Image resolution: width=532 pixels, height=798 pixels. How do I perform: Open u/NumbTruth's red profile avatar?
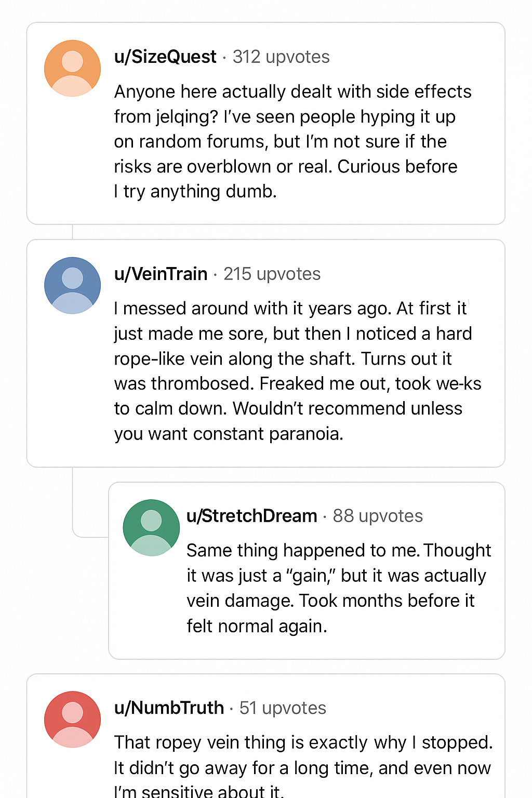(72, 719)
